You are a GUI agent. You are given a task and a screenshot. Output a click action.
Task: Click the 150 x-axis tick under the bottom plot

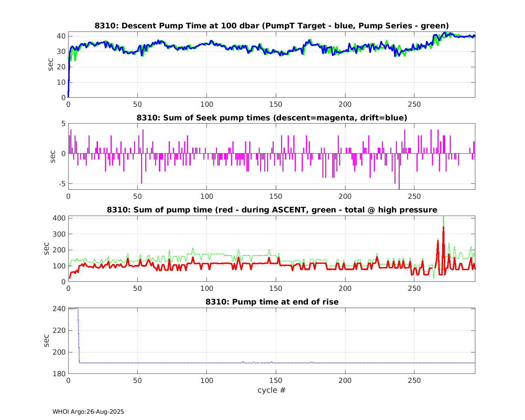coord(276,380)
